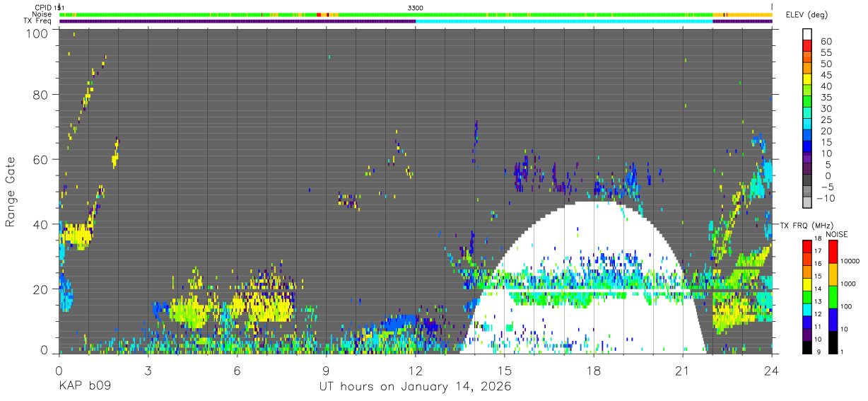
Task: Pick the blue segment of NOISE color bar
Action: [832, 318]
